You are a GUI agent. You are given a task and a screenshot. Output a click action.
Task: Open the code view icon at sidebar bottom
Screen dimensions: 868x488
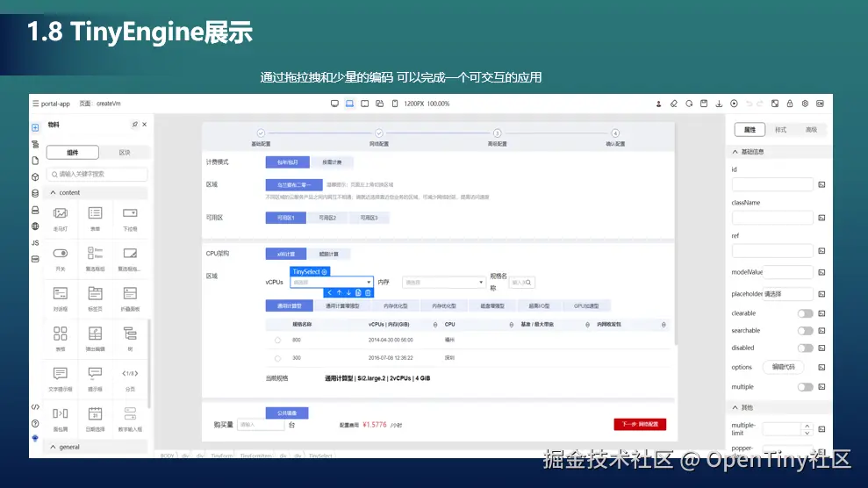click(x=35, y=407)
